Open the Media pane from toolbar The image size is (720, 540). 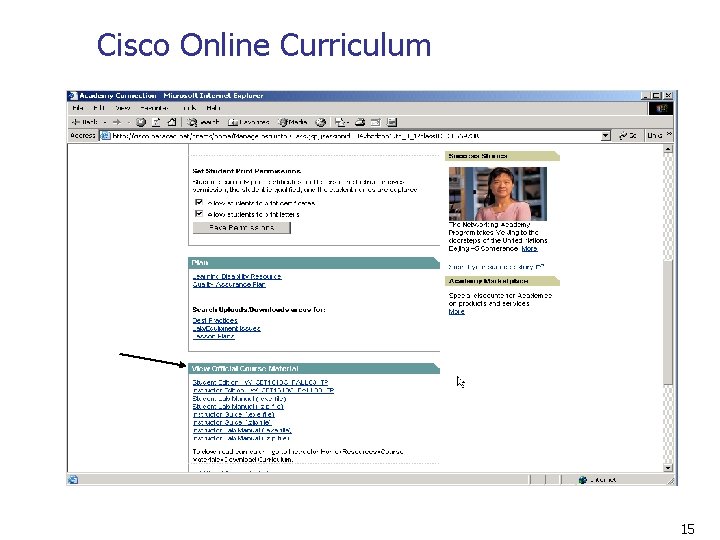293,122
